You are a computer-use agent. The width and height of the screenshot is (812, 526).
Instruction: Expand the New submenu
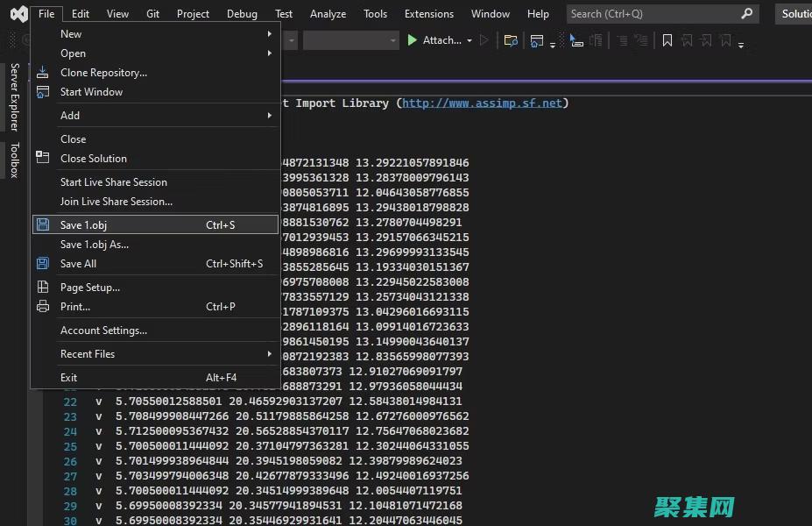point(270,34)
